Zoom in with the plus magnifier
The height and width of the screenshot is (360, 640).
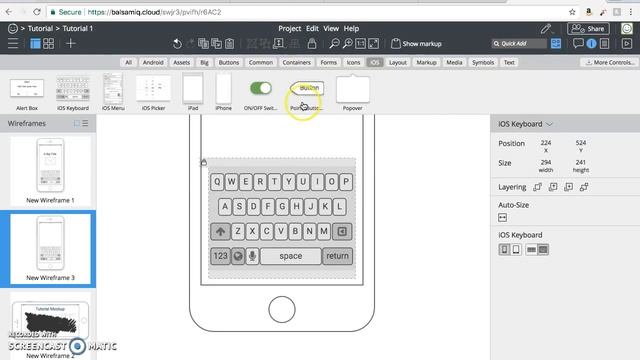coord(347,44)
